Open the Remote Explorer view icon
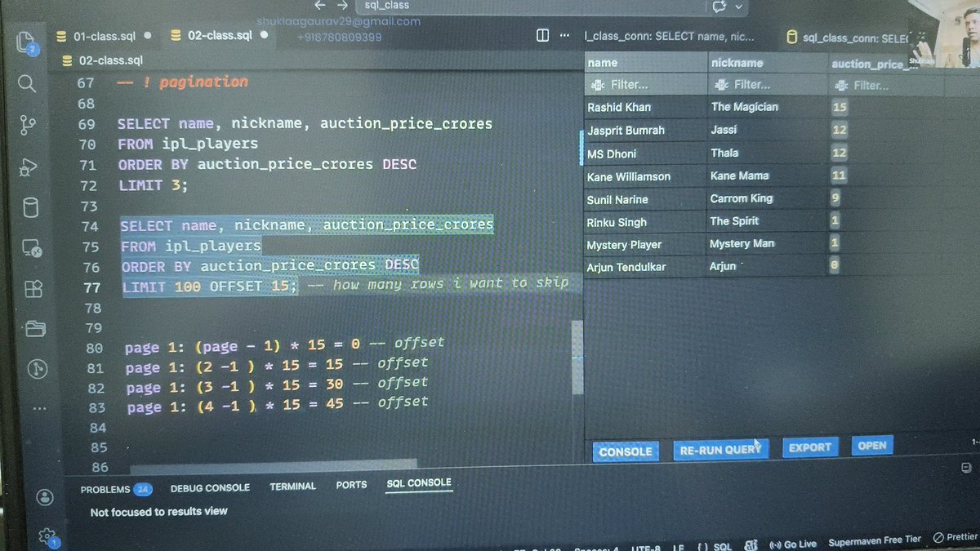This screenshot has width=980, height=551. coord(32,247)
